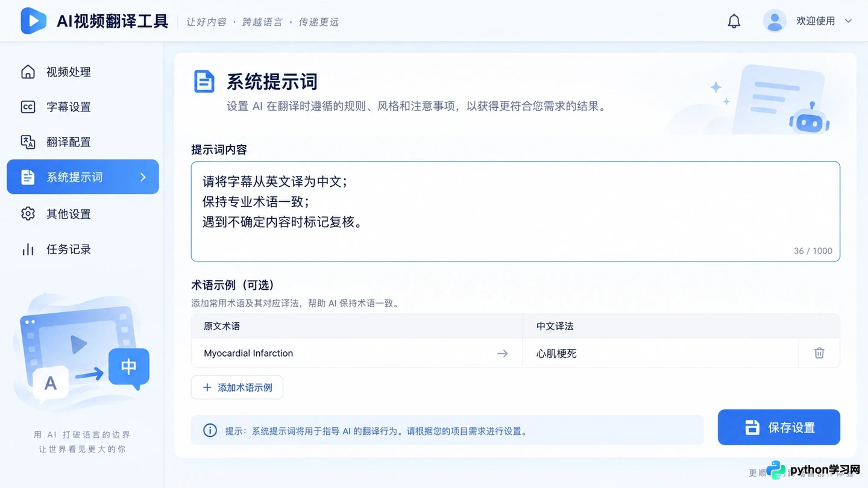
Task: Click the page header document icon
Action: [204, 81]
